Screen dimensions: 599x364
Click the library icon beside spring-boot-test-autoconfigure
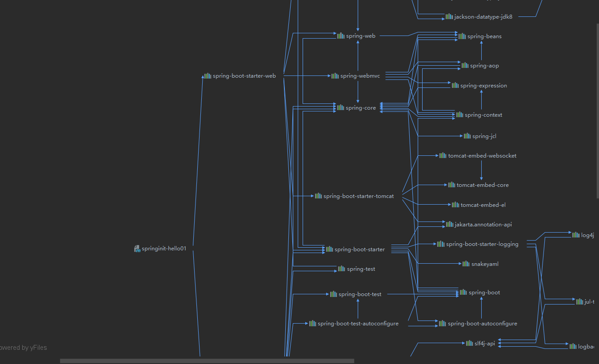pos(313,324)
